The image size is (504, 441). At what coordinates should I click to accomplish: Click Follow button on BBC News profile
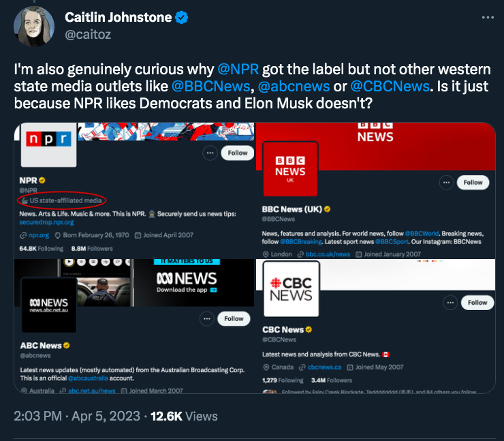click(473, 183)
